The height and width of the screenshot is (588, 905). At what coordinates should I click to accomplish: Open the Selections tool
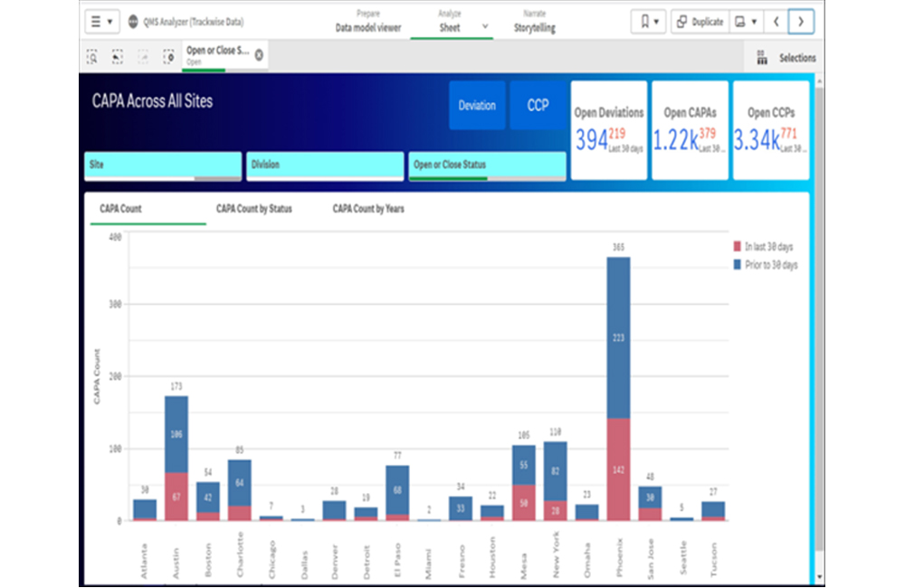786,58
